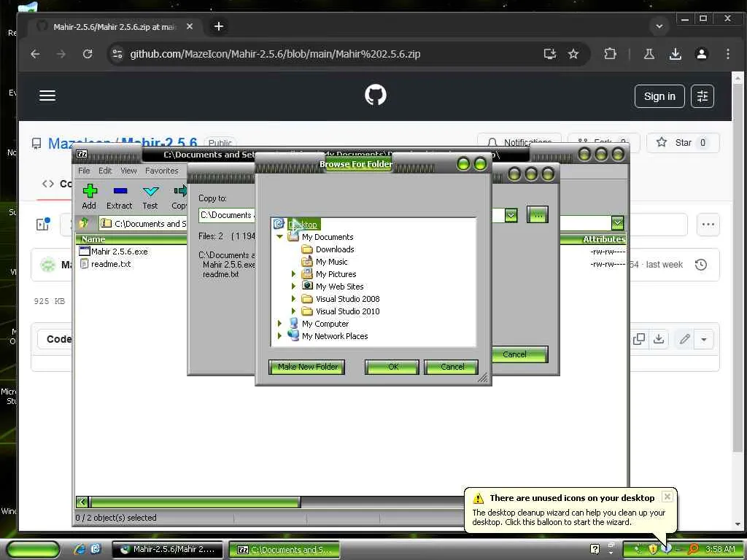Click the GitHub logo in the page header
The height and width of the screenshot is (560, 747).
376,96
